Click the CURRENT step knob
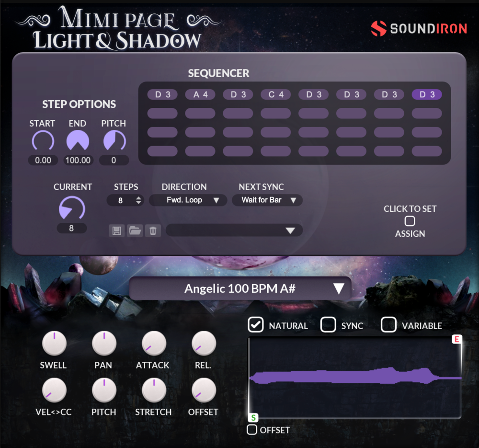The height and width of the screenshot is (448, 479). pyautogui.click(x=72, y=208)
